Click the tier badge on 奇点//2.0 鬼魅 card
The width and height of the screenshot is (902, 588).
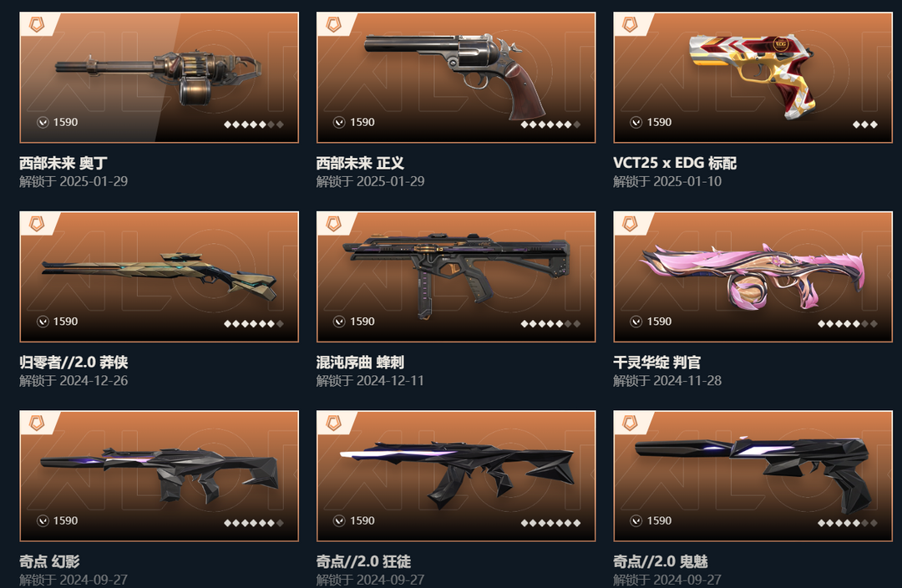click(631, 423)
